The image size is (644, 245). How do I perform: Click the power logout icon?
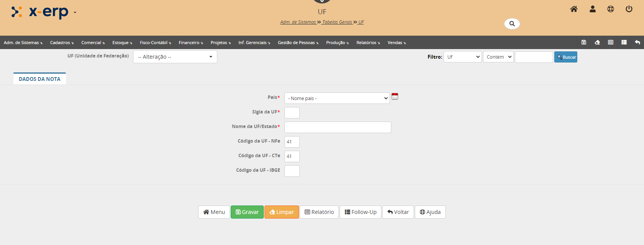629,9
